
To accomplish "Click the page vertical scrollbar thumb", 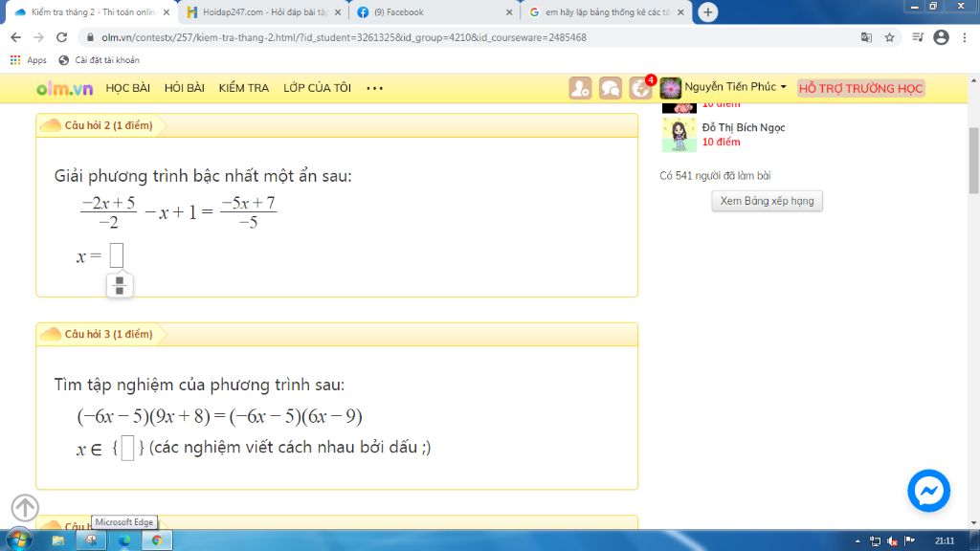I will point(973,161).
